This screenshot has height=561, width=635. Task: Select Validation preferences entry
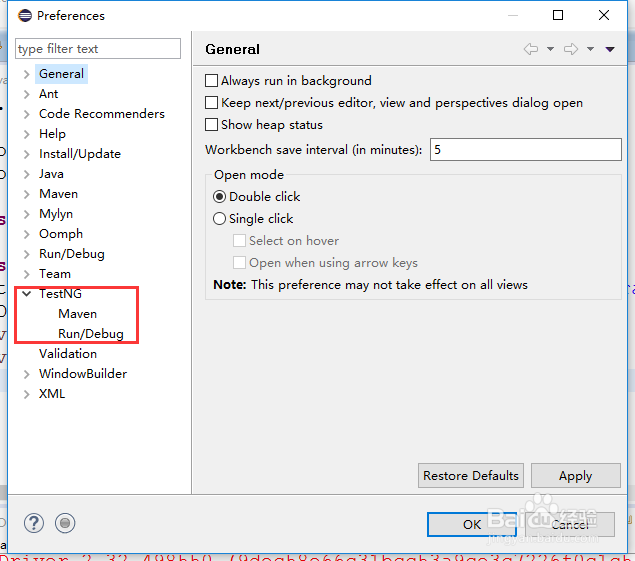click(68, 354)
